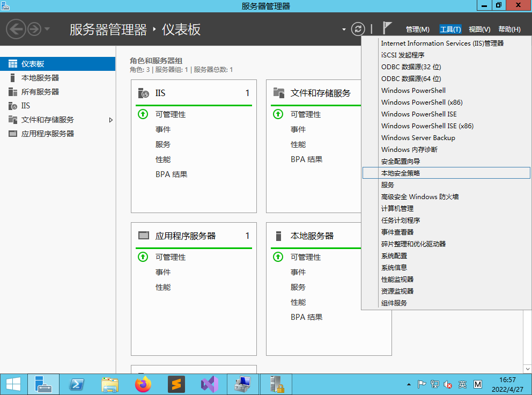
Task: Open 性能监视器 menu entry
Action: [x=446, y=279]
